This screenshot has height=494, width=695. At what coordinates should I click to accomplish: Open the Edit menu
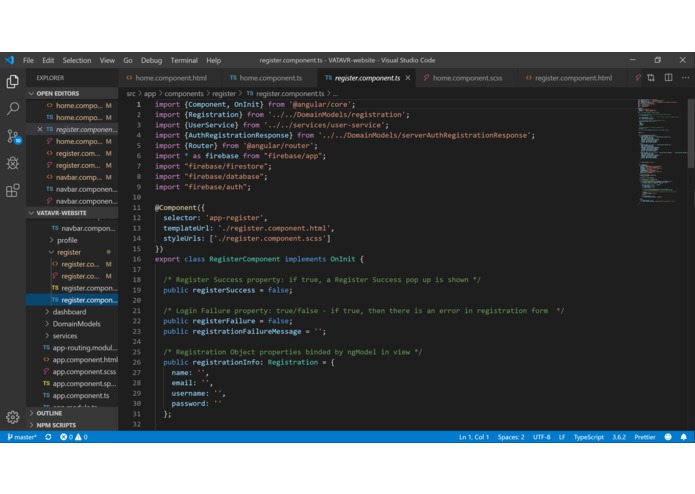pos(48,60)
